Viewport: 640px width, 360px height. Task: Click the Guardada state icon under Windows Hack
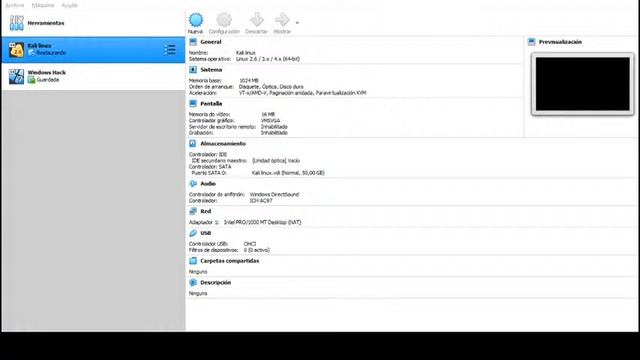(x=31, y=80)
